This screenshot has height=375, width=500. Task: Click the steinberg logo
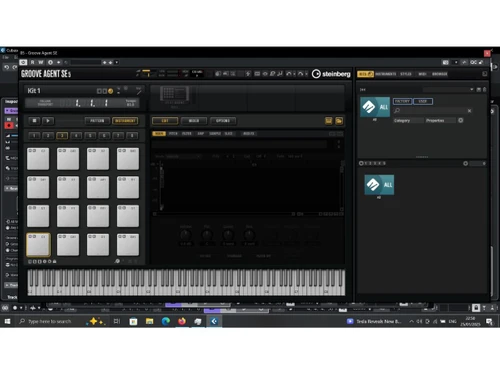coord(331,74)
